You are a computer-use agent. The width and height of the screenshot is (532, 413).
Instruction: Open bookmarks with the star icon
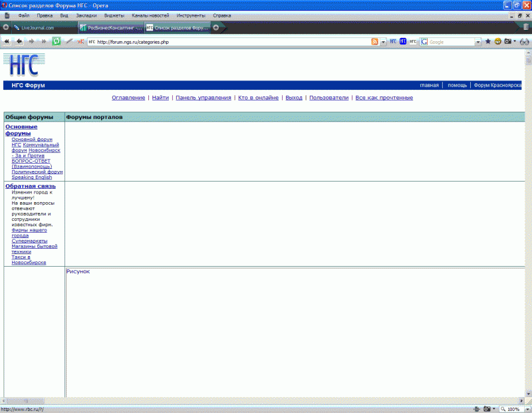coord(488,41)
